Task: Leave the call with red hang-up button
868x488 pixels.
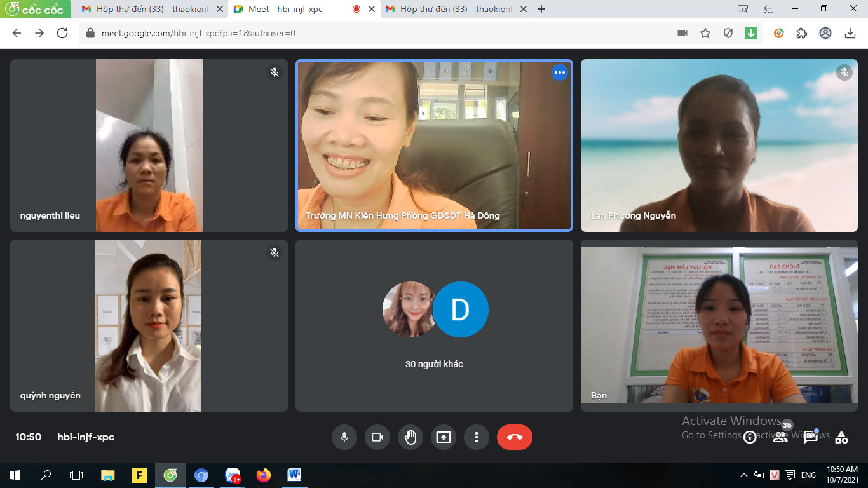Action: pyautogui.click(x=514, y=437)
